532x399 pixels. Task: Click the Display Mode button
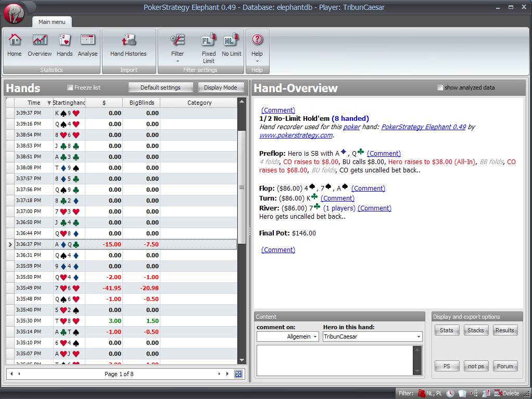click(221, 88)
